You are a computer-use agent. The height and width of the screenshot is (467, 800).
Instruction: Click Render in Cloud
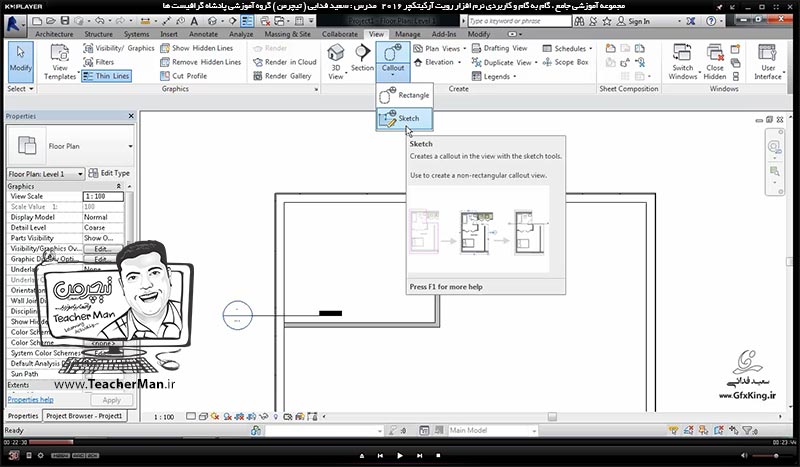click(285, 62)
